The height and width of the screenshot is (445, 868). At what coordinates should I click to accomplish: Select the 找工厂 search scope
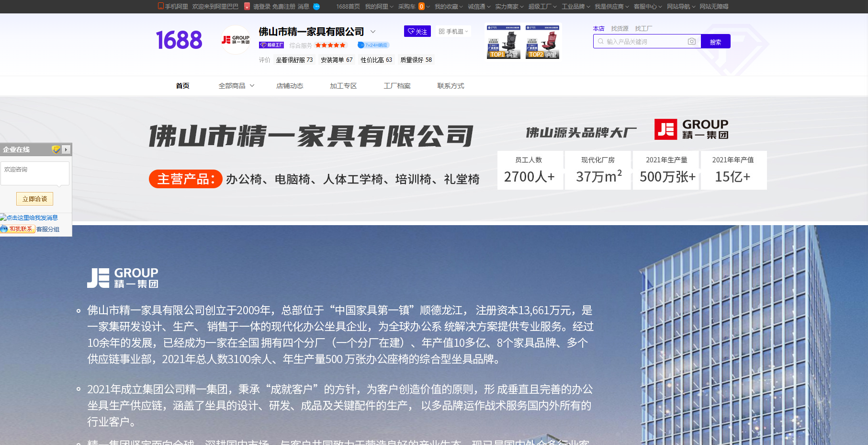click(x=643, y=29)
